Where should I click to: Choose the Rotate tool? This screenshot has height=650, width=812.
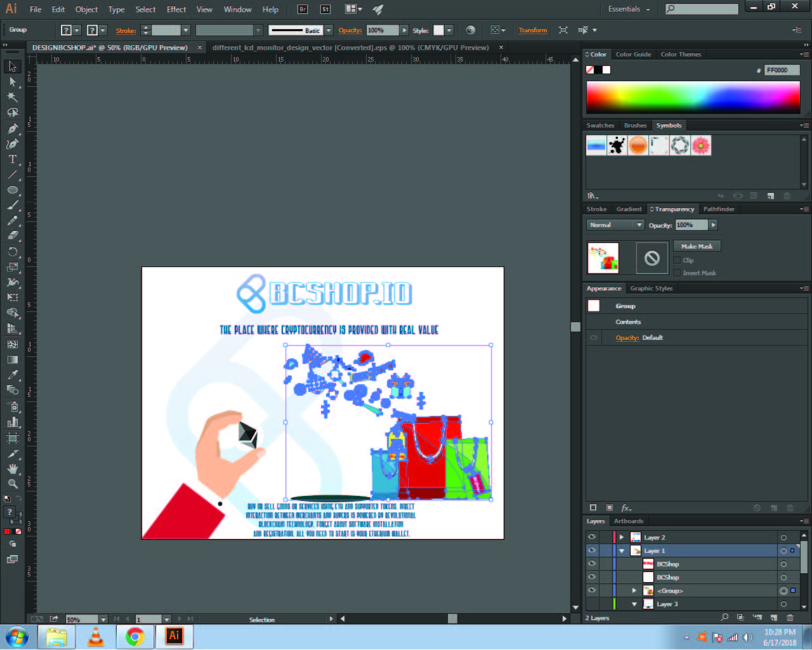13,252
